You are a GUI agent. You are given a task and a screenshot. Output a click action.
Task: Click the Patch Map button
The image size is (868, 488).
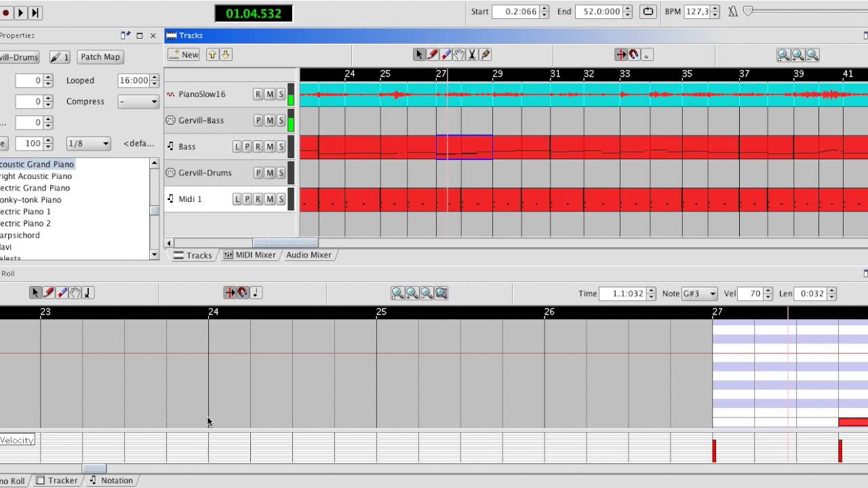[x=100, y=57]
